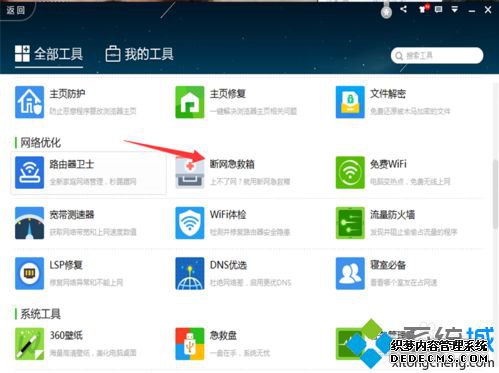Click the 宽带测速器 title text
This screenshot has width=499, height=373.
click(x=72, y=215)
